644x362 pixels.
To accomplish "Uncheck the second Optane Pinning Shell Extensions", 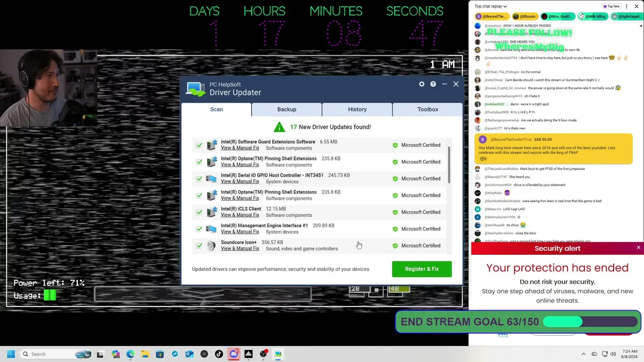I will point(199,196).
